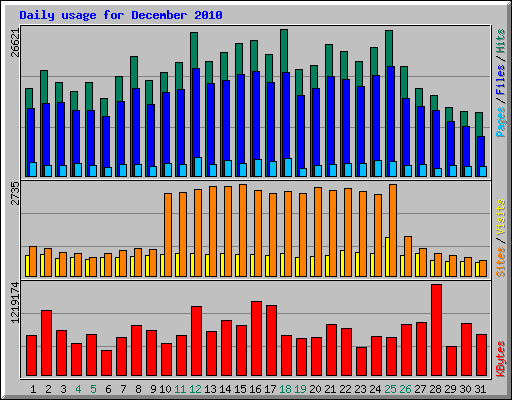Select the green hits bar top for day 12
The image size is (512, 400).
click(x=194, y=50)
